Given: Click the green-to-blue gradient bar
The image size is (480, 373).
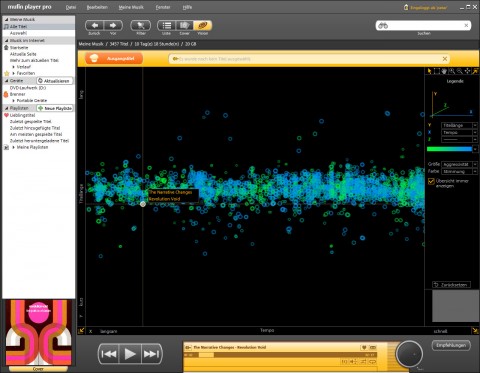Looking at the screenshot, I should coord(449,149).
